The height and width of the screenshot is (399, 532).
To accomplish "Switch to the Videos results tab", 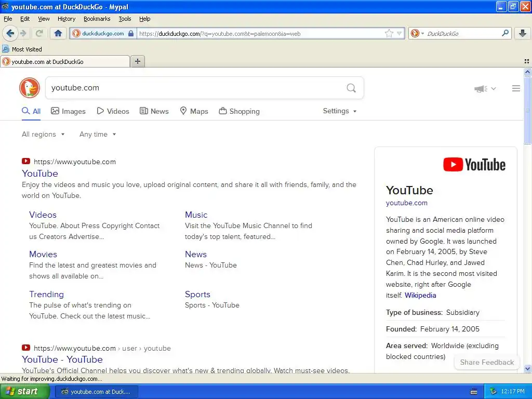I will click(113, 111).
